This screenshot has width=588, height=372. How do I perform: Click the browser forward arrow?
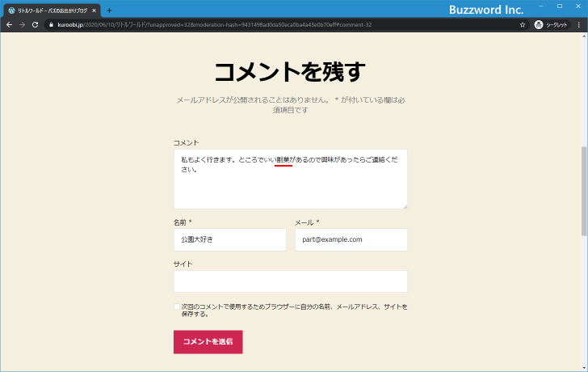(x=22, y=25)
